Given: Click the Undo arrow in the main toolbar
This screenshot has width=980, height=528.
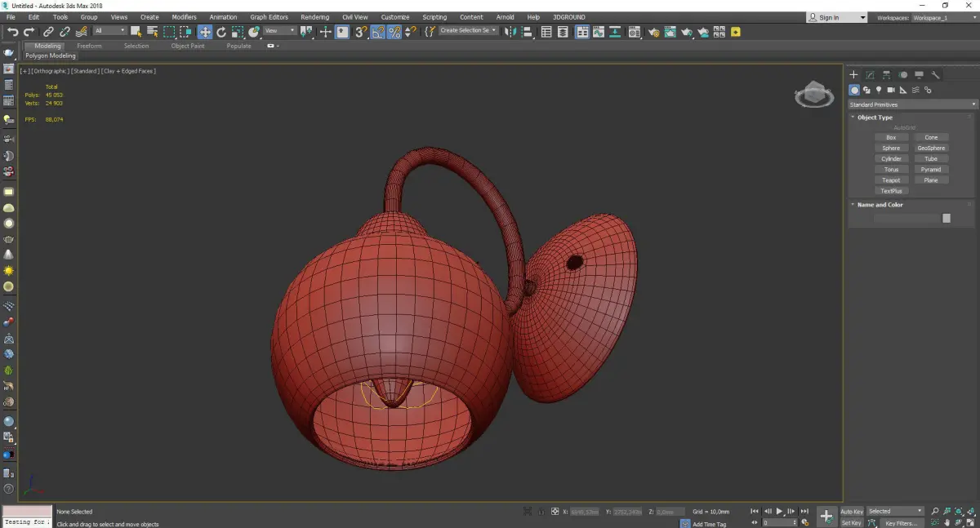Looking at the screenshot, I should [x=12, y=32].
